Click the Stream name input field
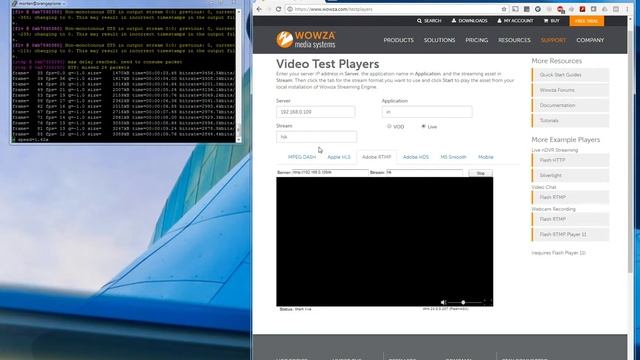This screenshot has height=360, width=640. tap(316, 137)
